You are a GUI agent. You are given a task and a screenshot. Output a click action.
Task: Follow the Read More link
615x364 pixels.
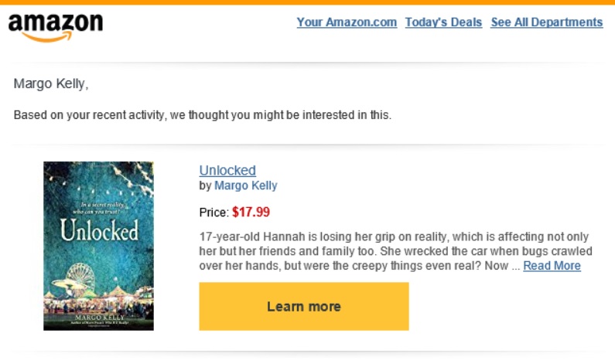click(x=552, y=266)
